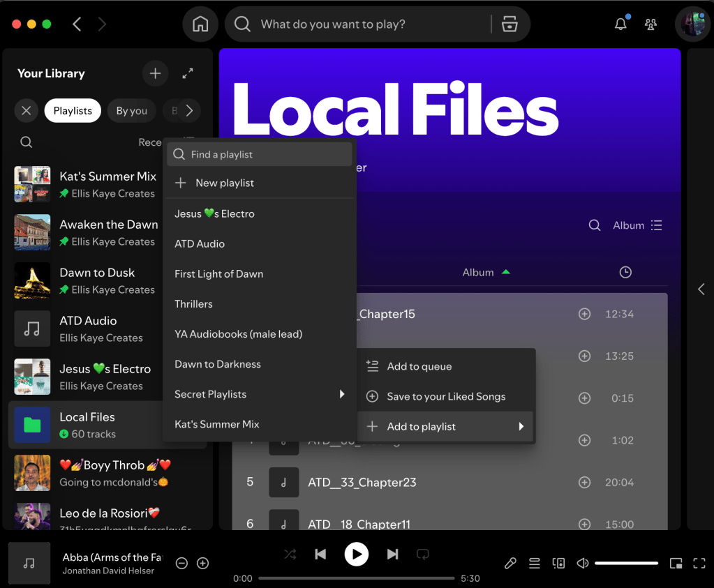
Task: Select Add to queue menu item
Action: (x=419, y=366)
